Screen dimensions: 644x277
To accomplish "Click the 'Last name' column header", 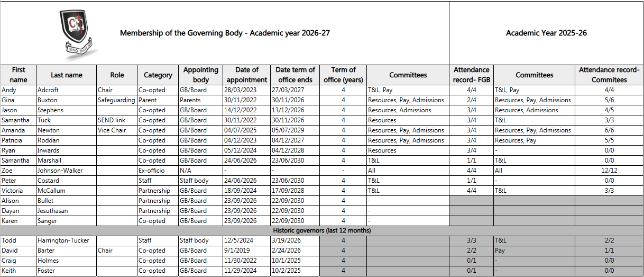I will (x=67, y=75).
